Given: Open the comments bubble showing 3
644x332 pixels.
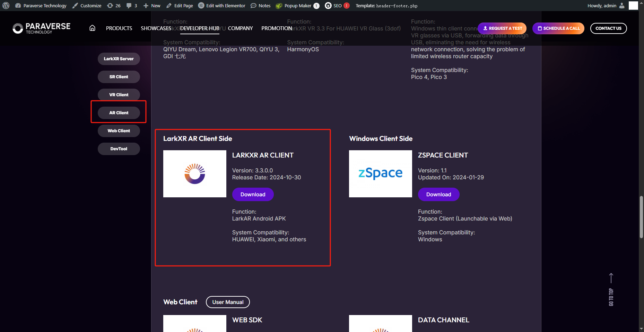Looking at the screenshot, I should click(132, 6).
